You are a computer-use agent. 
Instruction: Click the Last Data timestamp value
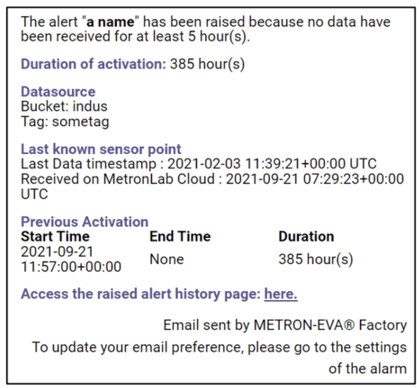point(272,164)
